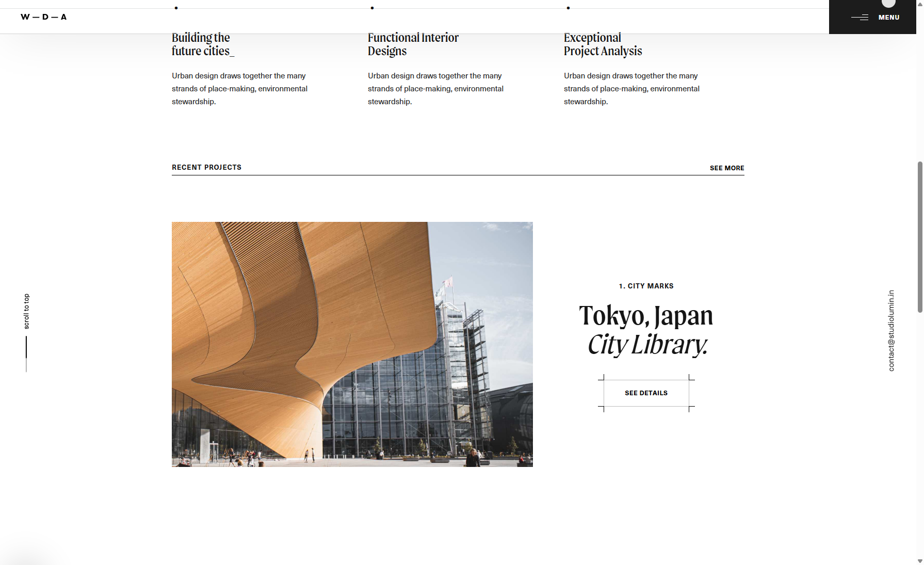Click Building the future cities heading

(203, 44)
